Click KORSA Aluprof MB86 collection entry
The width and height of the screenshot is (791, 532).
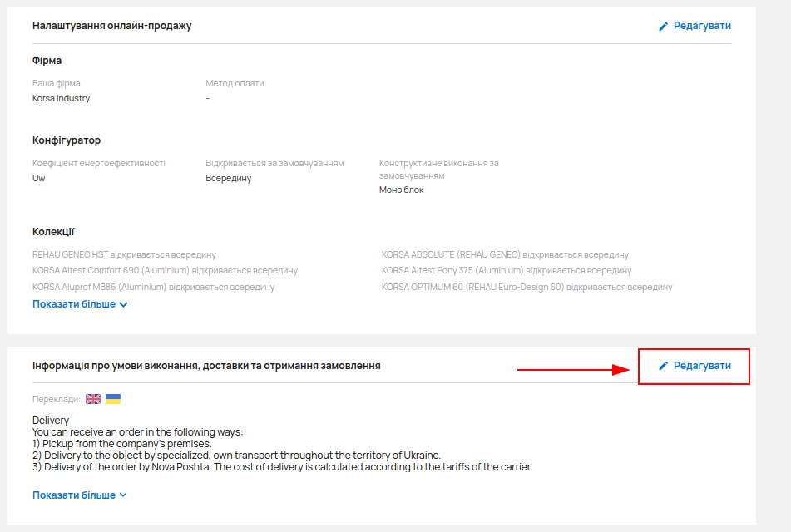153,287
